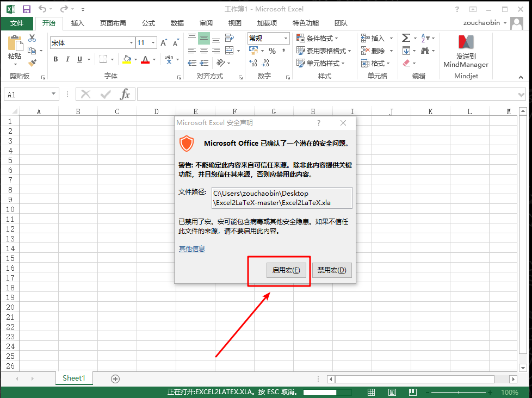Redo the last action
The width and height of the screenshot is (532, 398).
pyautogui.click(x=64, y=9)
